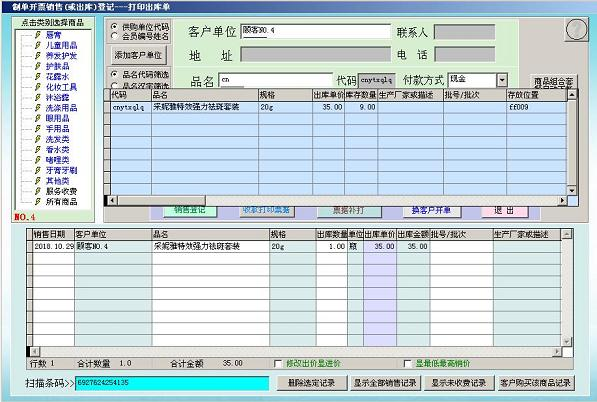Tick the 显最低最高销价 checkbox
This screenshot has height=402, width=597.
407,364
